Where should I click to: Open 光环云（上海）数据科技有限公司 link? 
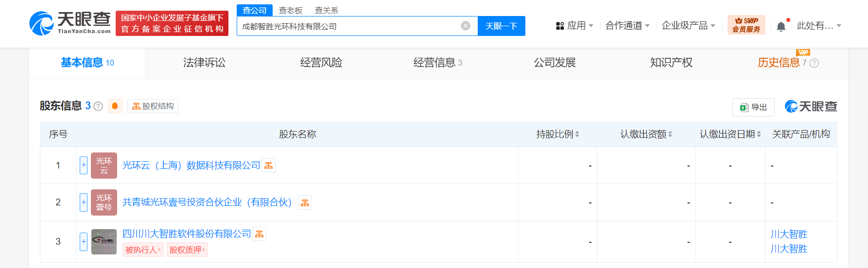click(191, 166)
